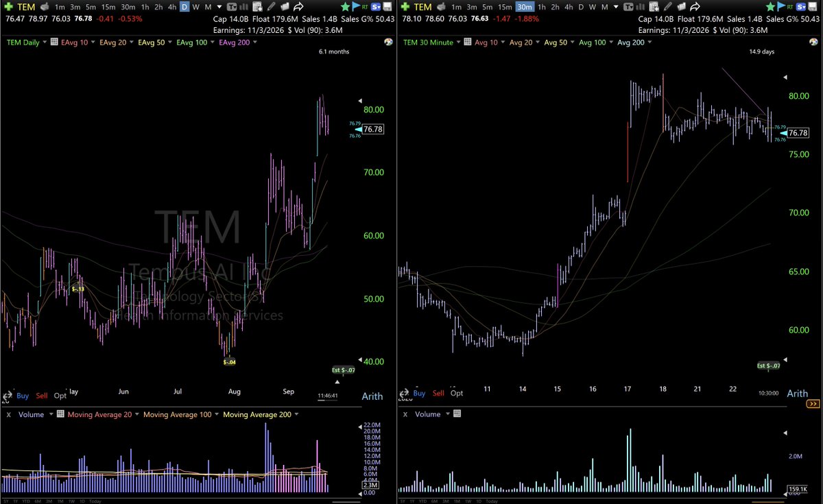Select 1h timeframe on right chart
This screenshot has height=504, width=823.
coord(542,7)
